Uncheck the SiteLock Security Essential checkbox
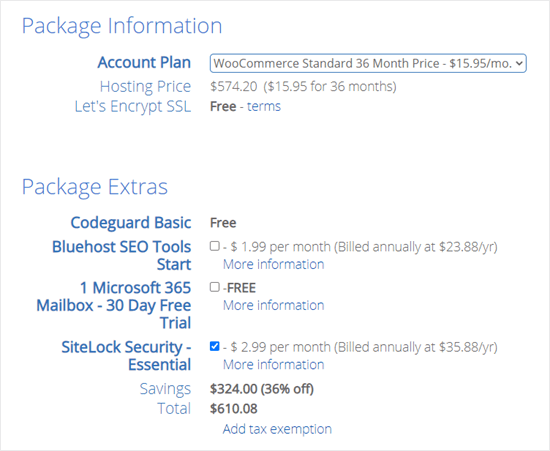Viewport: 550px width, 451px height. click(x=215, y=346)
